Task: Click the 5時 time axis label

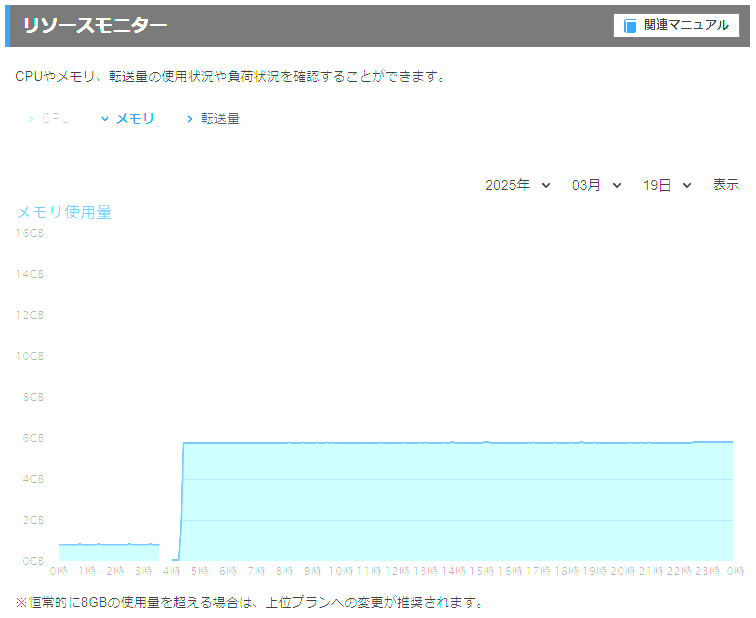Action: point(200,571)
